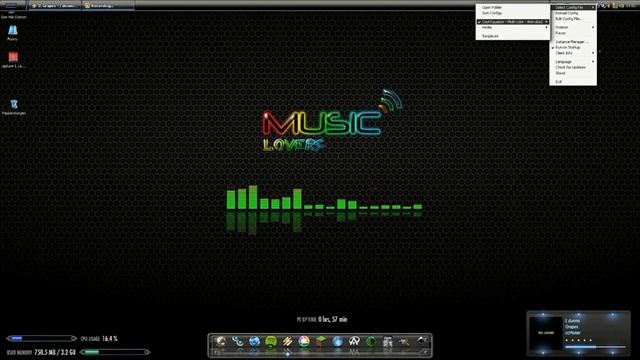Screen dimensions: 640x360
Task: Open Instance Manager… from the menu
Action: click(573, 42)
